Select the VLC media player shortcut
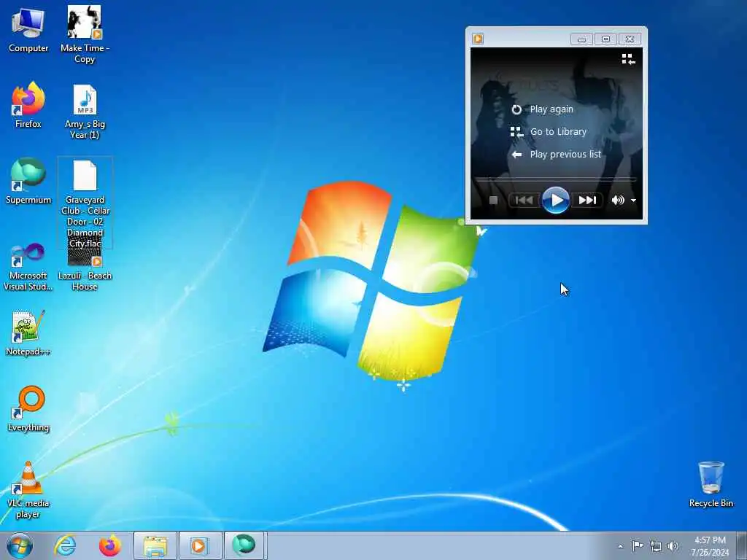 pyautogui.click(x=28, y=489)
